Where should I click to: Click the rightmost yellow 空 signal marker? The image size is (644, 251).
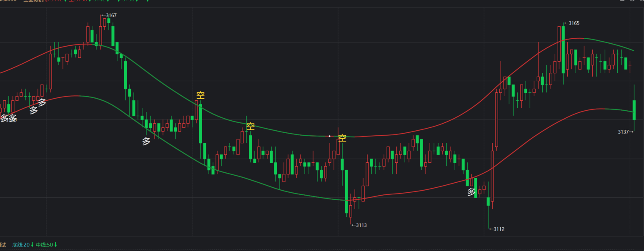(x=342, y=138)
